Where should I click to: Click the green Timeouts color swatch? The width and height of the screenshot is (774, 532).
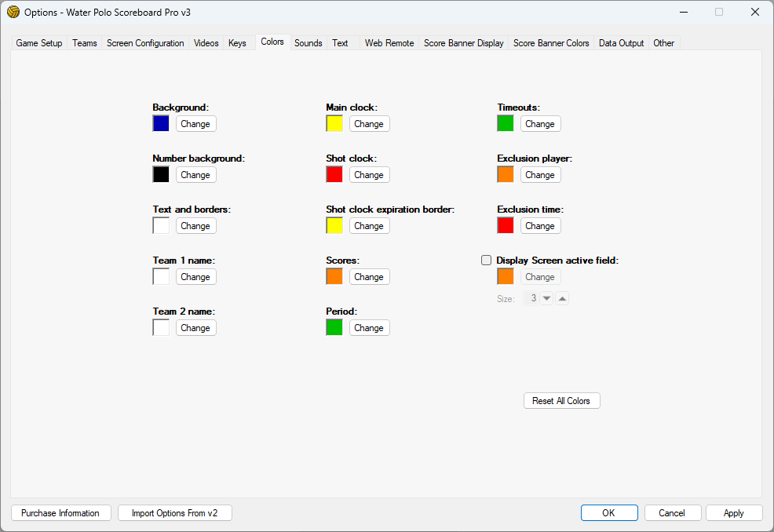click(506, 123)
